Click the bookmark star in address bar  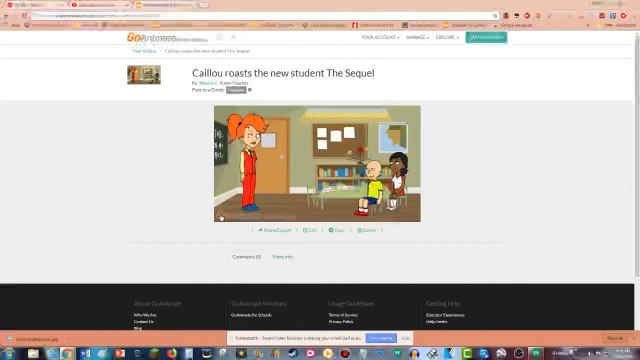click(495, 16)
